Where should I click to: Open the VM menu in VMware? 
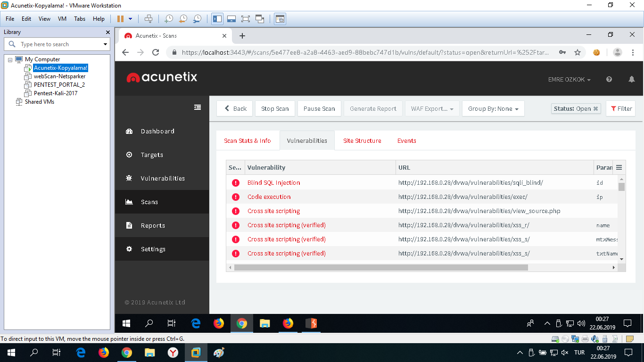click(62, 19)
